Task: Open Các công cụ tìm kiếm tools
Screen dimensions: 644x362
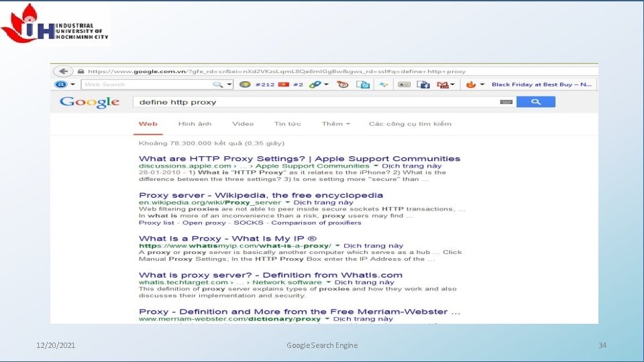Action: 410,124
